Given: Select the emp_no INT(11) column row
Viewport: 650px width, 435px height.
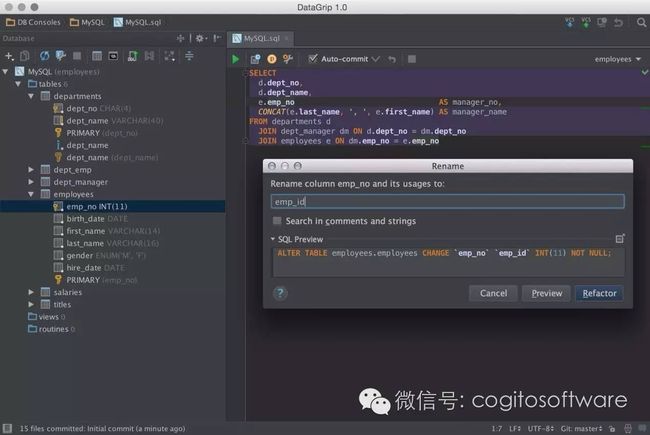Looking at the screenshot, I should coord(113,207).
